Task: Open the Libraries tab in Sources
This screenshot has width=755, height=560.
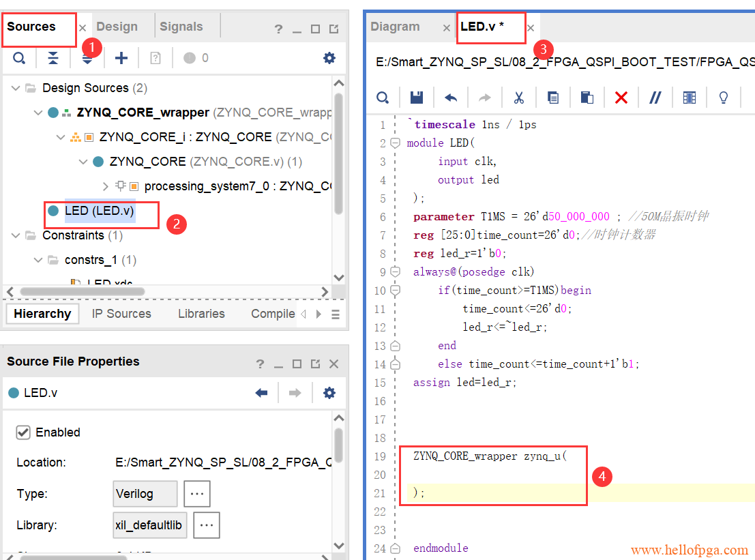Action: click(x=201, y=314)
